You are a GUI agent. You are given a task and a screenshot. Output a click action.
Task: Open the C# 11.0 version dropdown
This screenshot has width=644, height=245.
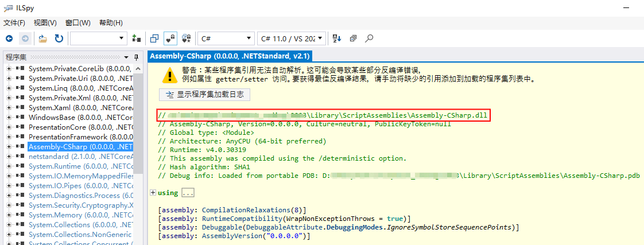pyautogui.click(x=292, y=38)
